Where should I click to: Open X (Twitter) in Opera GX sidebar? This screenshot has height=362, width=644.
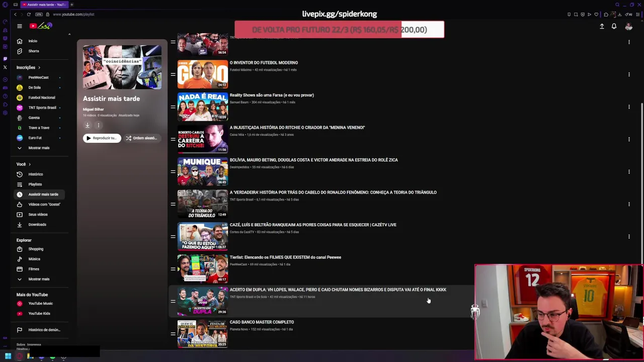tap(5, 67)
